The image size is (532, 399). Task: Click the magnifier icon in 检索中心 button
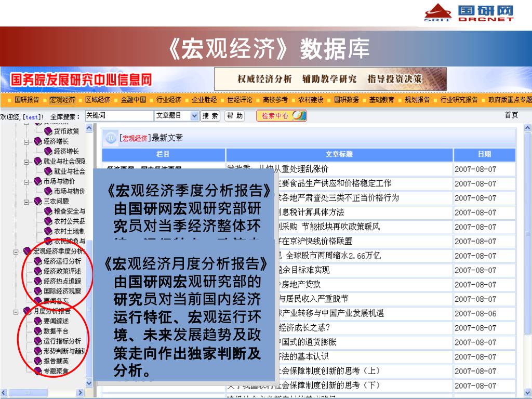tap(299, 116)
